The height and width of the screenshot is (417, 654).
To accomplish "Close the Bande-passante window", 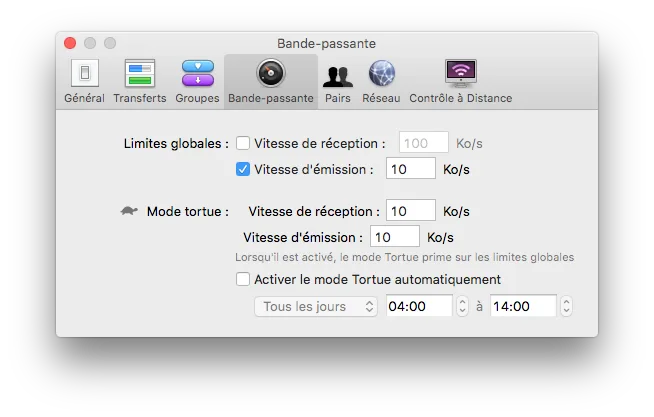I will tap(70, 43).
